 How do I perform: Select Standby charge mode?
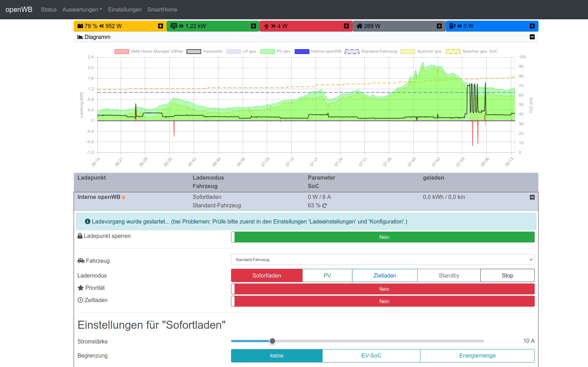tap(449, 275)
